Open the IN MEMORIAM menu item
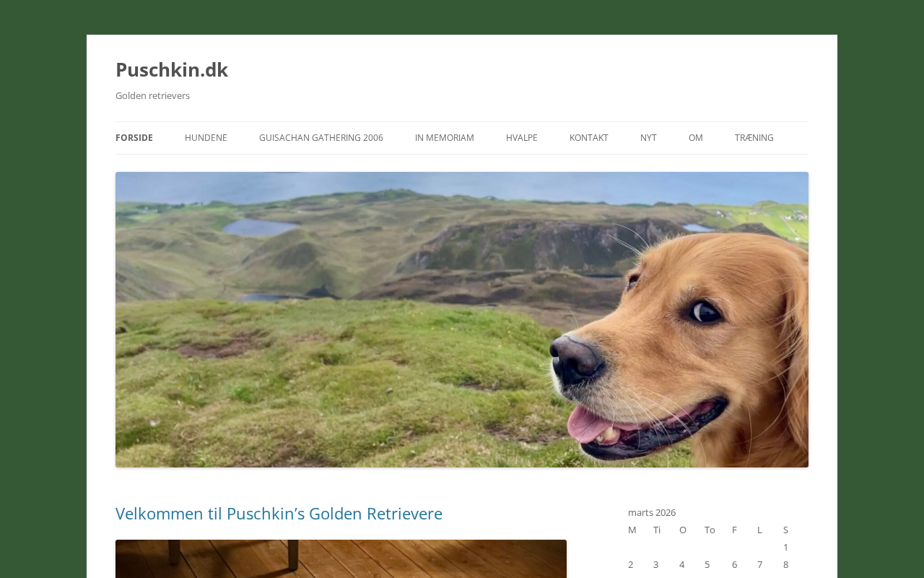Viewport: 924px width, 578px height. pos(445,138)
